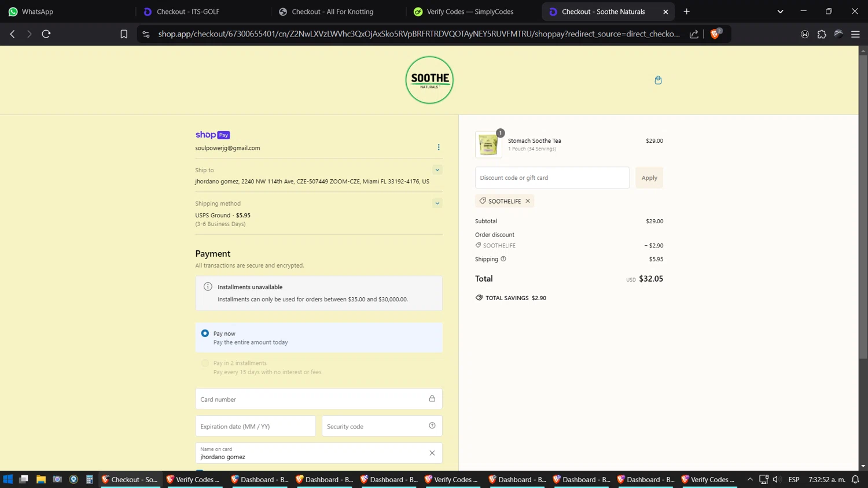Open the Windows notifications center

pos(855,479)
